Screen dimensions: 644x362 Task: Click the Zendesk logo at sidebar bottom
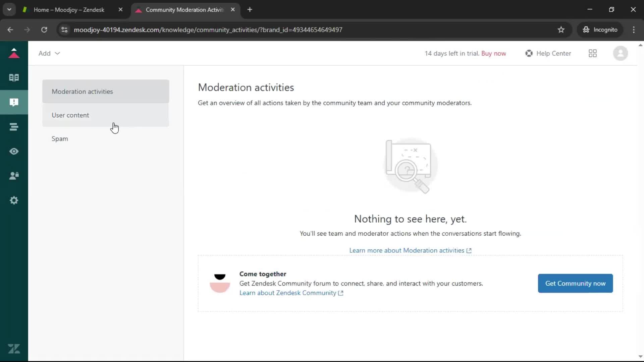(14, 349)
